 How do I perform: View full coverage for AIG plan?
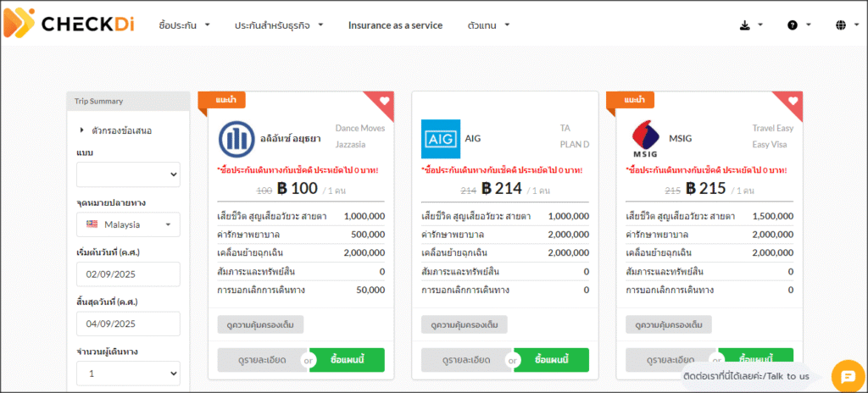(464, 325)
